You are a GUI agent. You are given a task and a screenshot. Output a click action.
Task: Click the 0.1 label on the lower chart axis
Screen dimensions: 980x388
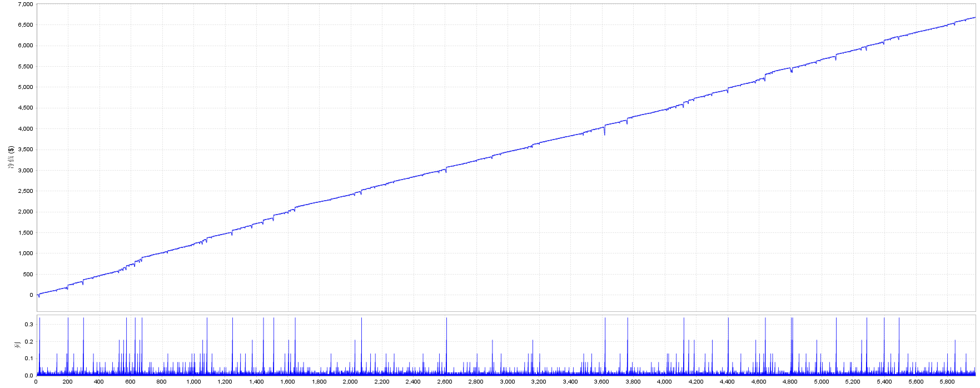pos(29,359)
